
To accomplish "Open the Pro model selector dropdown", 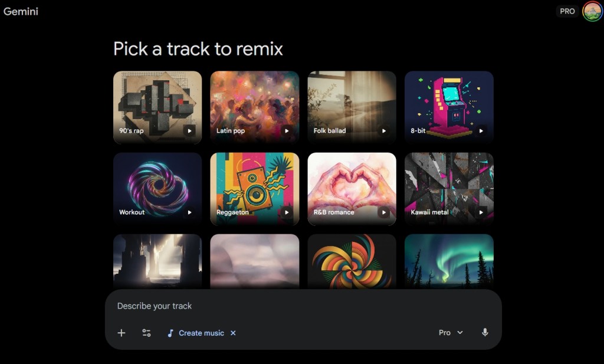I will tap(450, 333).
